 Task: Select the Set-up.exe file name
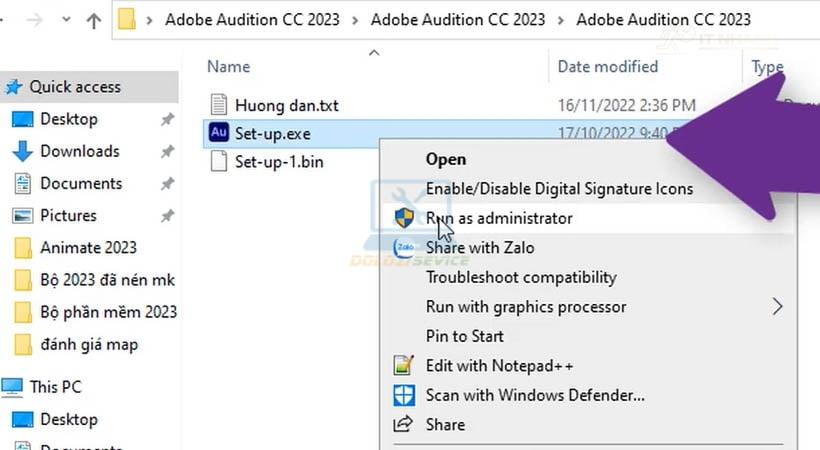[272, 134]
